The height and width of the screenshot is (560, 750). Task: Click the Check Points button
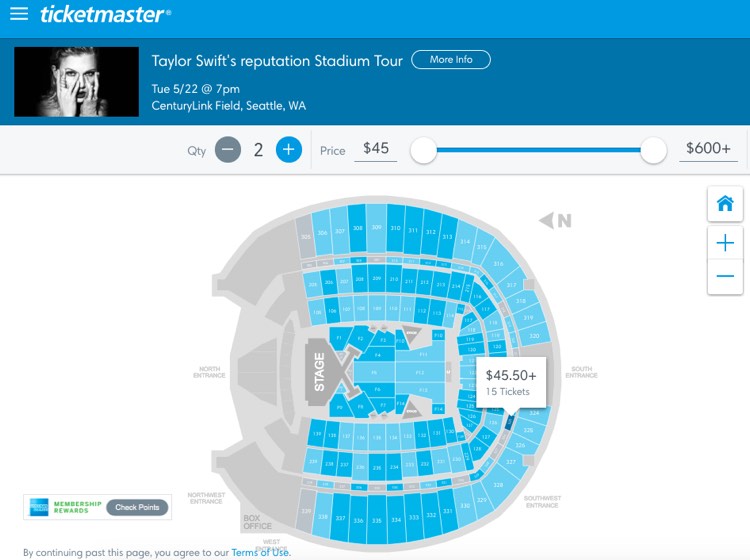(137, 507)
